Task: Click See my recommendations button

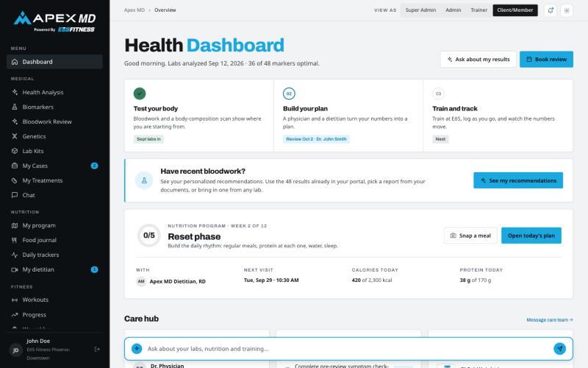Action: (x=518, y=180)
